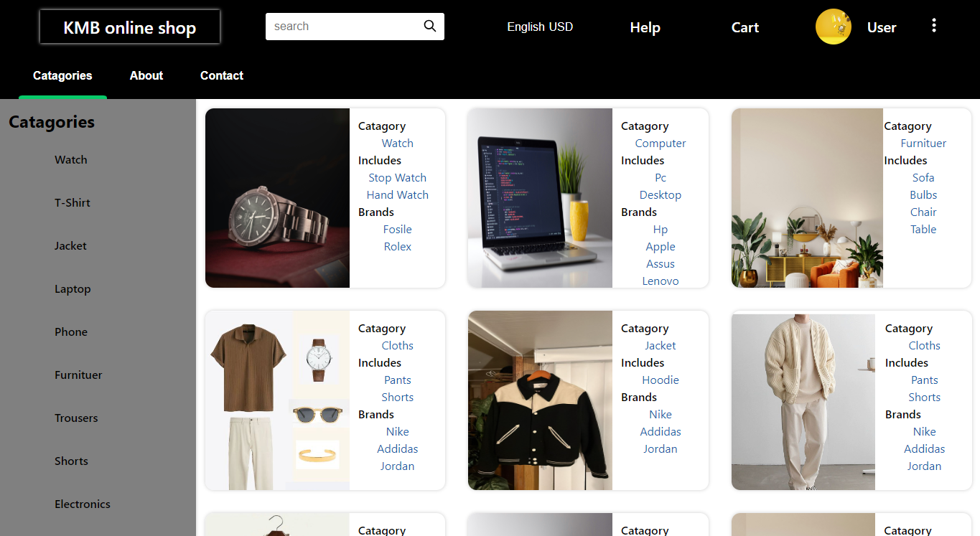
Task: Open the Hp brand link
Action: (x=660, y=229)
